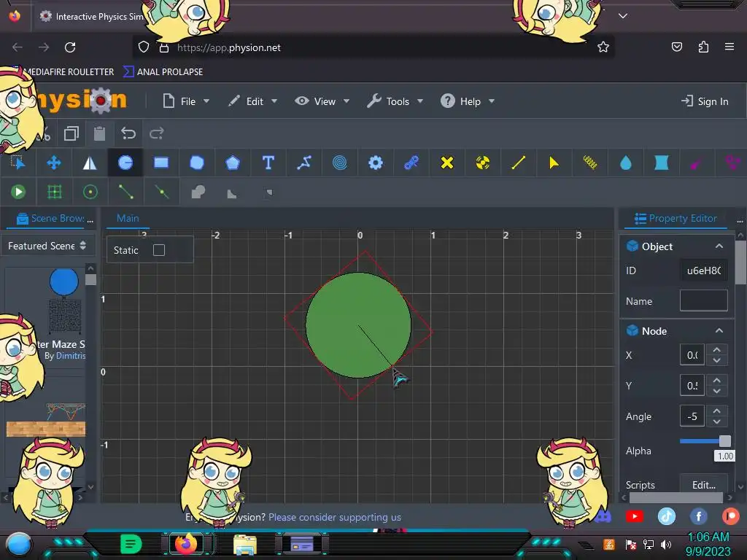Toggle snap to center circle icon
The image size is (747, 560).
tap(90, 192)
